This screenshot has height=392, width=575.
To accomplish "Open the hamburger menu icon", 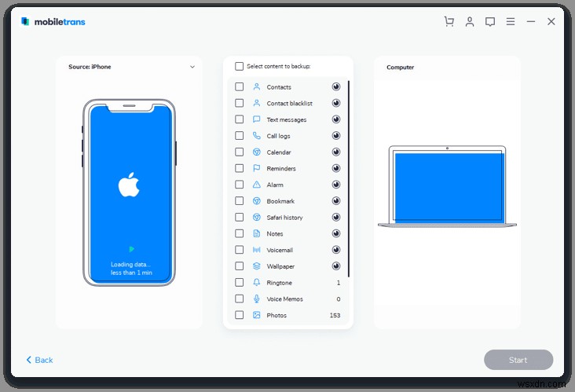I will coord(511,22).
